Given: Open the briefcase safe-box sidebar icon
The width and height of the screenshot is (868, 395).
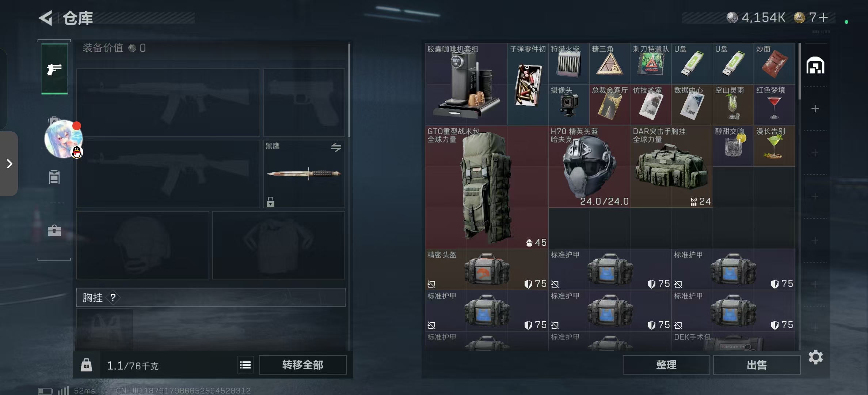Looking at the screenshot, I should click(54, 230).
